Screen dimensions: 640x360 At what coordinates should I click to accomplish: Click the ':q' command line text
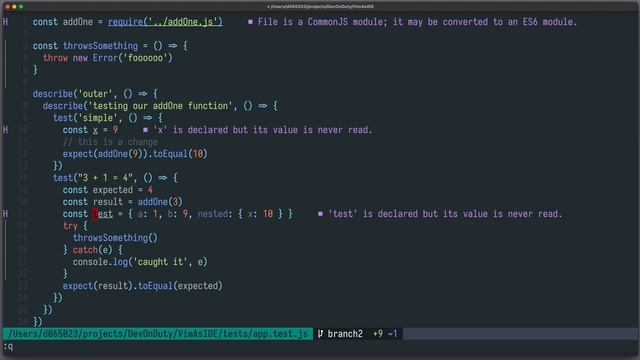pos(8,347)
